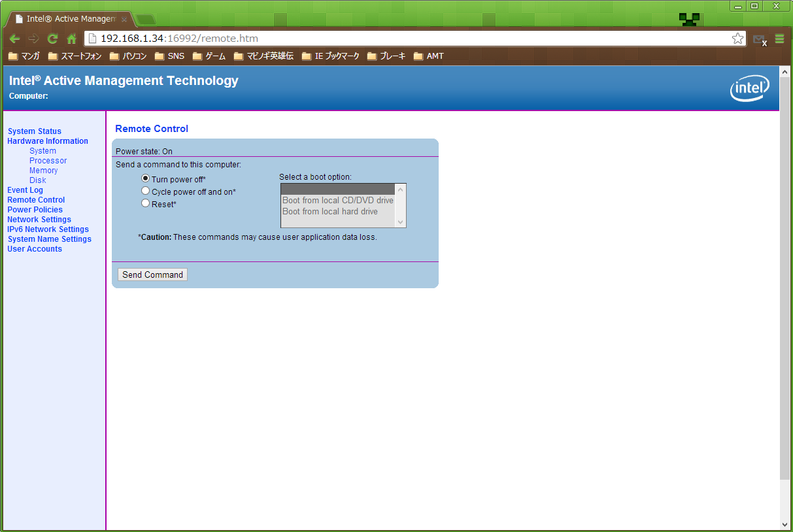Open the ブレーキ bookmark folder
Viewport: 793px width, 532px height.
[386, 56]
